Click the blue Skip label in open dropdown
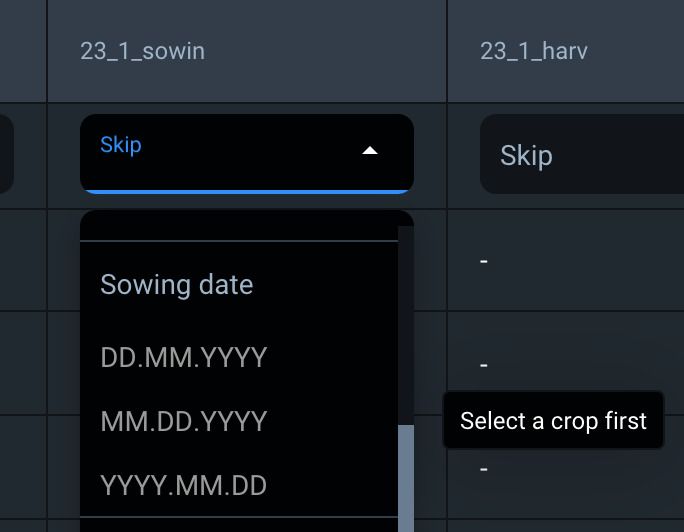Image resolution: width=684 pixels, height=532 pixels. 121,145
